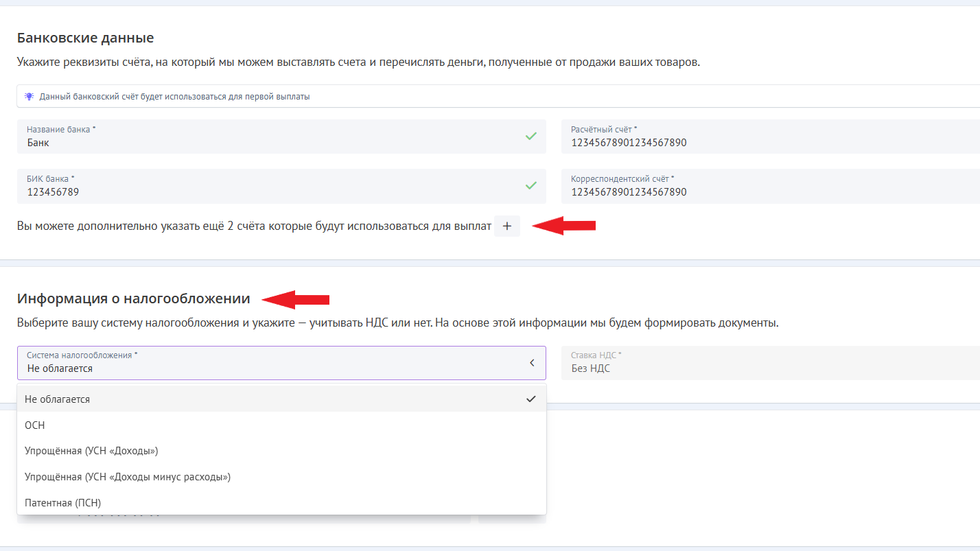The image size is (980, 551).
Task: Click the Система налогообложения combo box
Action: [x=275, y=363]
